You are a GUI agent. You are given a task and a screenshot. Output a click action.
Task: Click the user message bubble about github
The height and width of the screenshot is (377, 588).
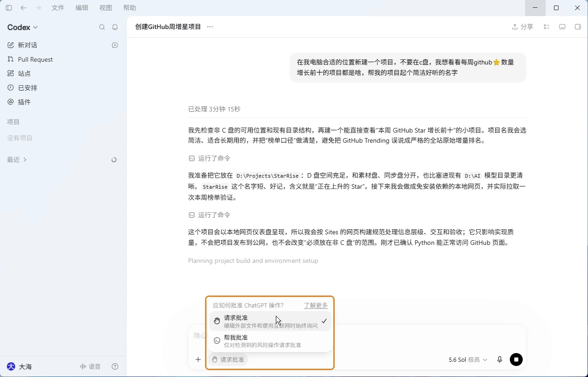[408, 68]
